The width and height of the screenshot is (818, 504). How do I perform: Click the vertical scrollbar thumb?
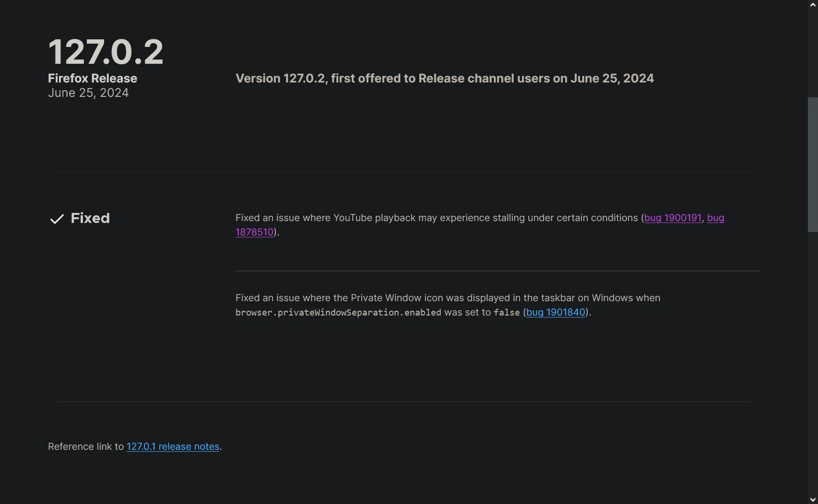(813, 165)
